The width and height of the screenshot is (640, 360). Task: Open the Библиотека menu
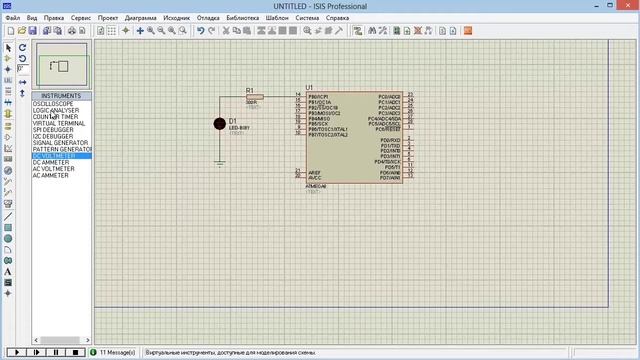[x=242, y=18]
